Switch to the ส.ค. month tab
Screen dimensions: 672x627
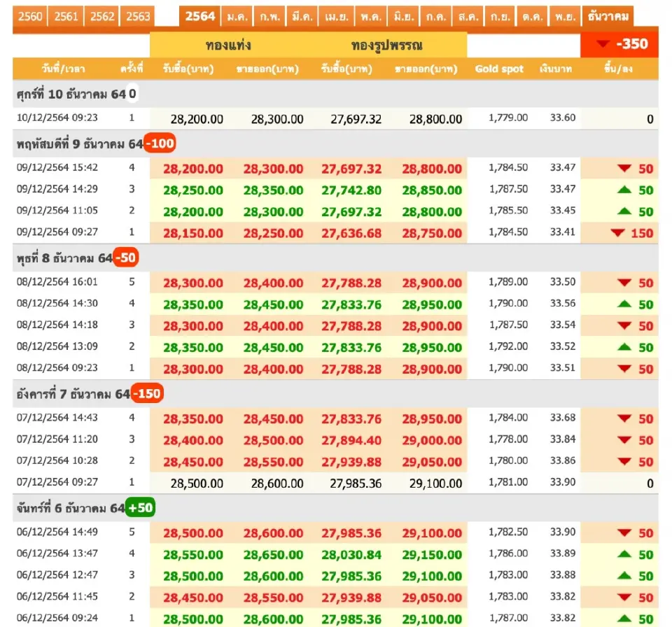pos(468,17)
